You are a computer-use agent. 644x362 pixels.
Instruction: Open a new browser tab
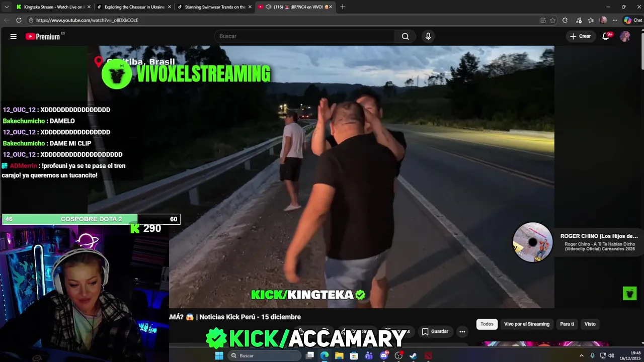click(343, 7)
